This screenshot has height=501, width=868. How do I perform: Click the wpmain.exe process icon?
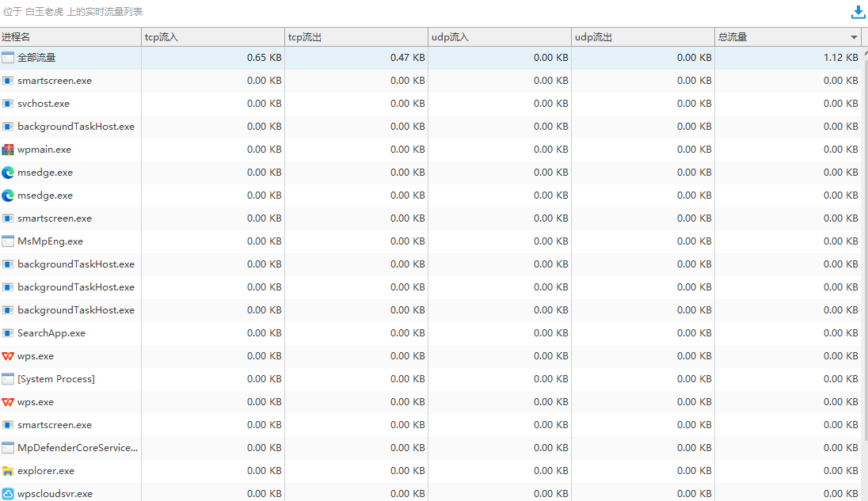[8, 150]
